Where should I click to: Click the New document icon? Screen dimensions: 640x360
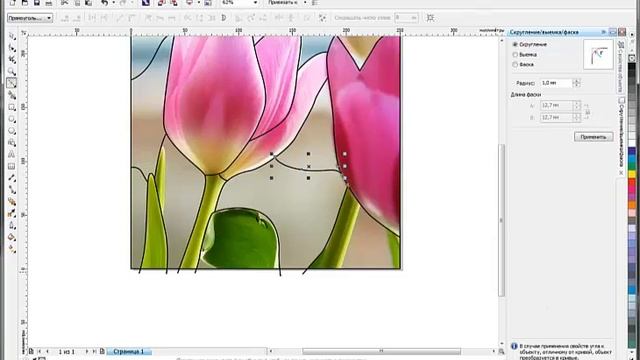pyautogui.click(x=13, y=2)
